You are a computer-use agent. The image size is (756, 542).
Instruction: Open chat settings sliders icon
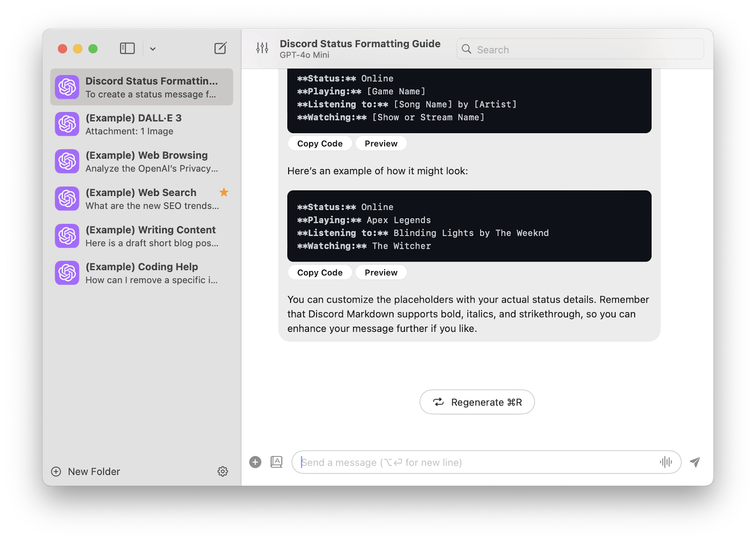tap(262, 48)
